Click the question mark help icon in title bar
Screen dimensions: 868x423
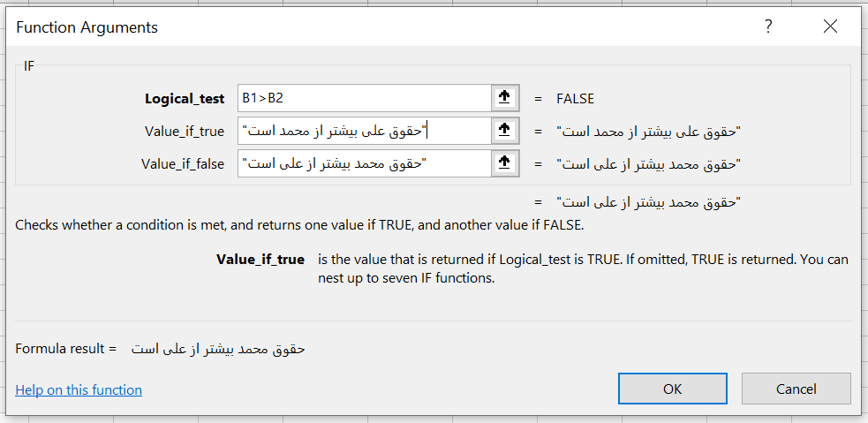click(768, 26)
